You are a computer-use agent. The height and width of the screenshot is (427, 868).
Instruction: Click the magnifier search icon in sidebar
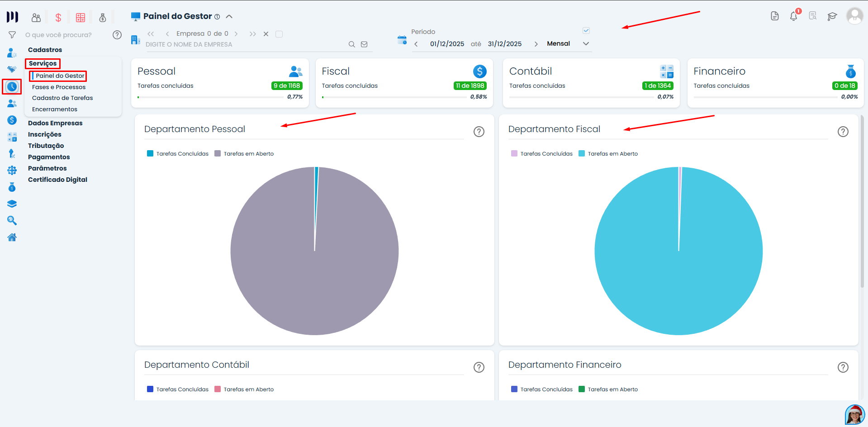(x=12, y=221)
